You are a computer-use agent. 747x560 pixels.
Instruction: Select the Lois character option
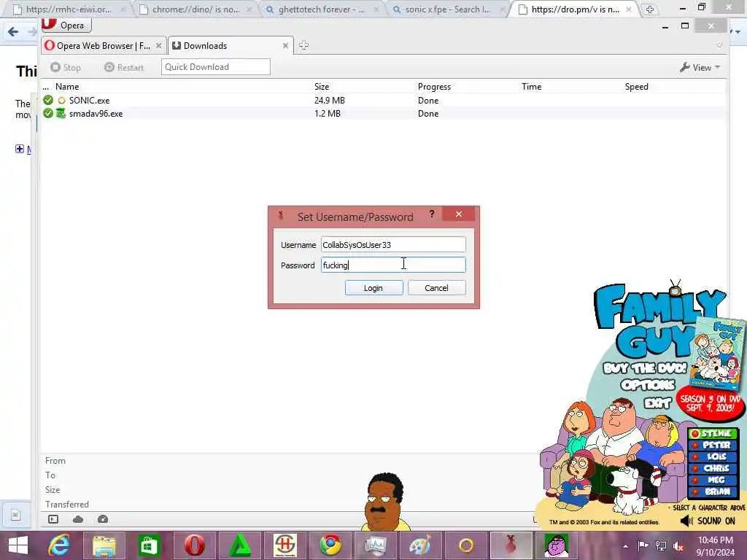coord(713,456)
